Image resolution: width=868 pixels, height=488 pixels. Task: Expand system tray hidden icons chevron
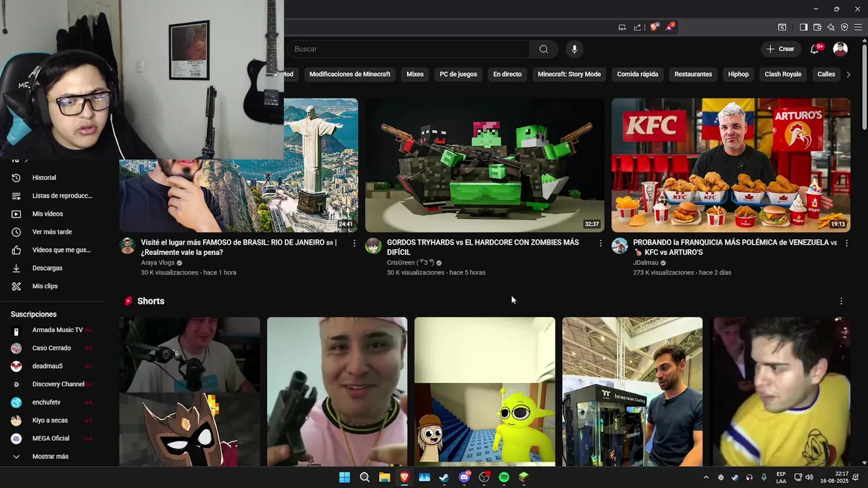pyautogui.click(x=706, y=477)
